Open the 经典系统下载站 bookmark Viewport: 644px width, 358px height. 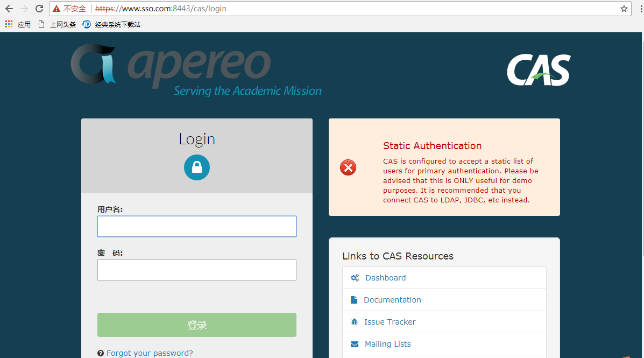pyautogui.click(x=117, y=24)
